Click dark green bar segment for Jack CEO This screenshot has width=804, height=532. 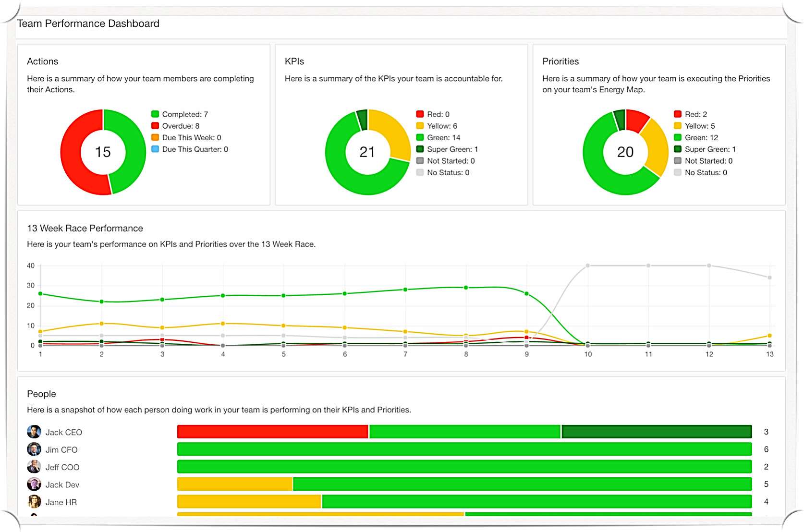[x=657, y=432]
